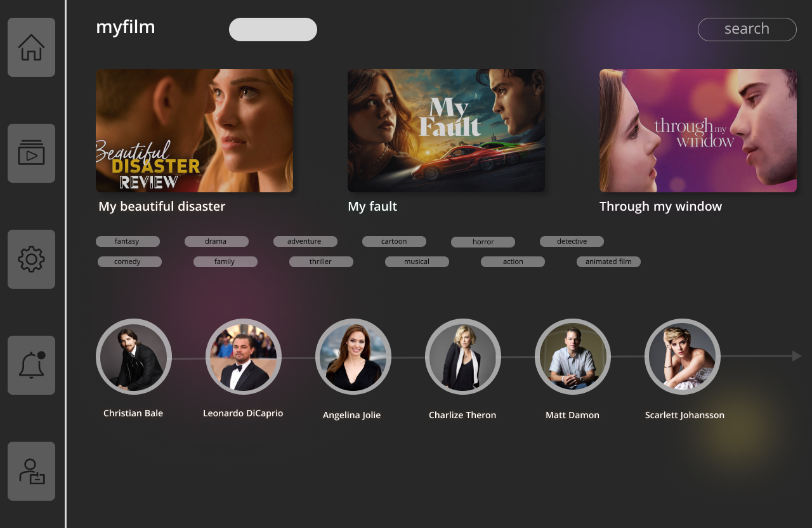The width and height of the screenshot is (812, 528).
Task: Select the horror genre tag
Action: (x=483, y=242)
